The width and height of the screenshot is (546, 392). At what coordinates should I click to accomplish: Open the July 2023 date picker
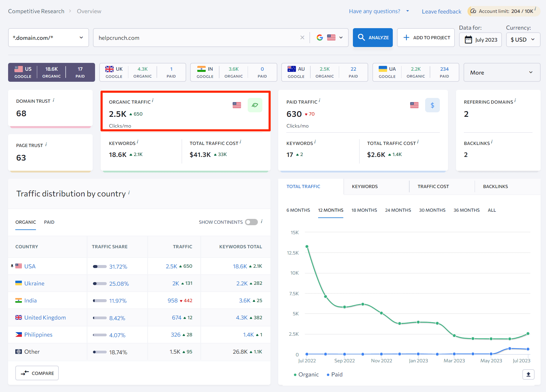click(x=480, y=40)
